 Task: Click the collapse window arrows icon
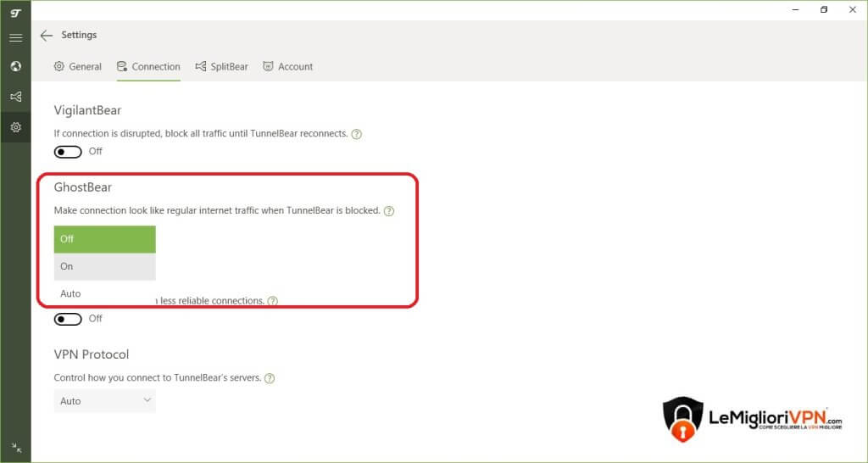pyautogui.click(x=16, y=448)
